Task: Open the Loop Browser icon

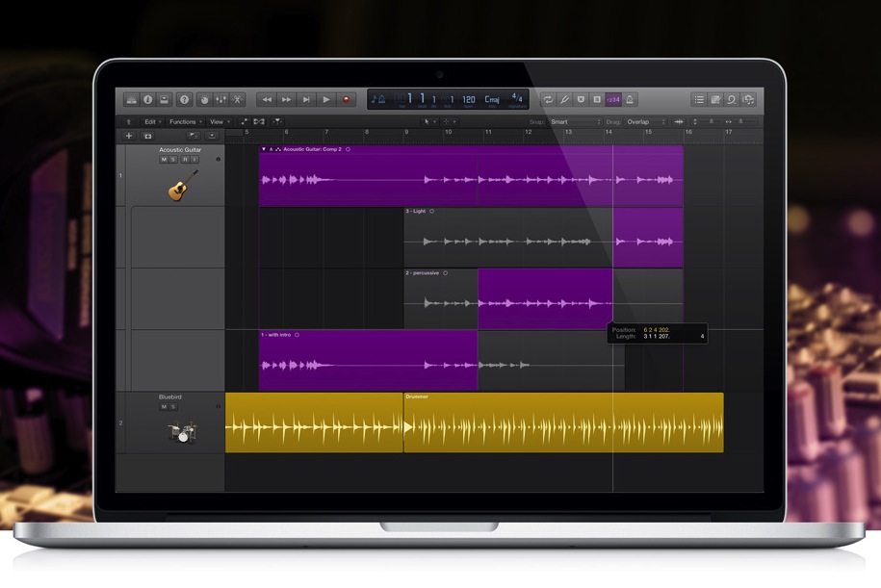Action: (x=732, y=99)
